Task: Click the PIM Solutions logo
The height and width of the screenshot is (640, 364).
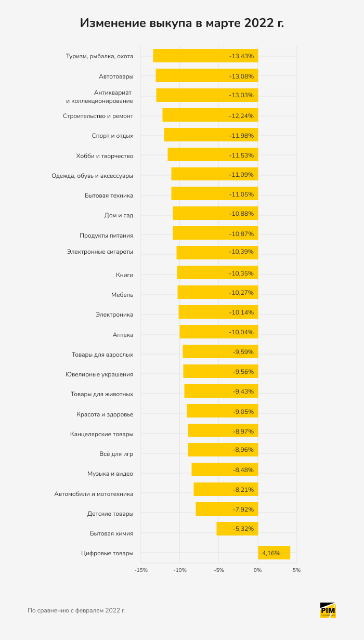Action: pos(328,610)
